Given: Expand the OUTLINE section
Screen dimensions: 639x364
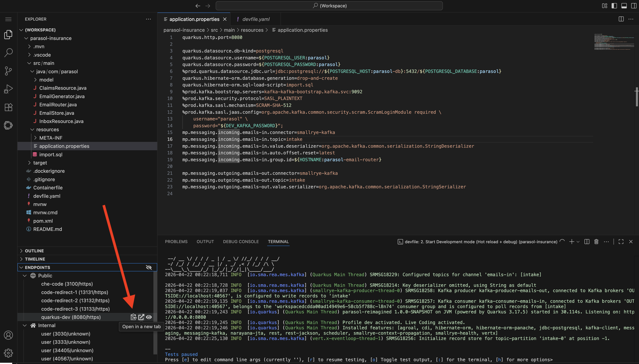Looking at the screenshot, I should pyautogui.click(x=34, y=251).
